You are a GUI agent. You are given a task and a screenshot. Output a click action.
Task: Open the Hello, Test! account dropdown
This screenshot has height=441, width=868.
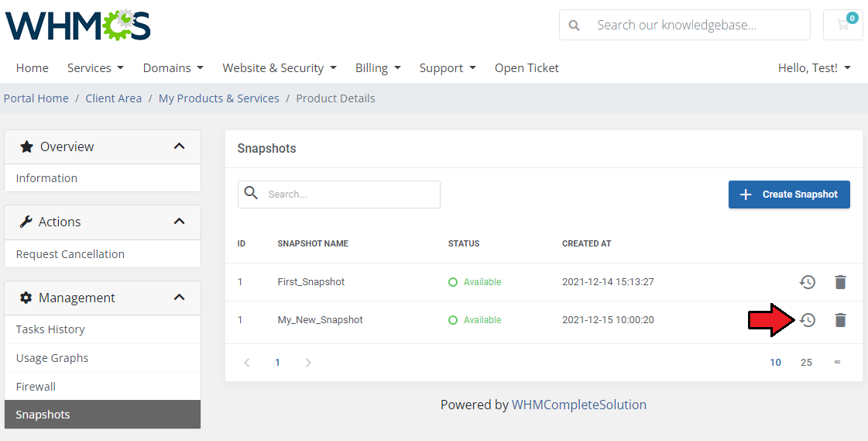(x=815, y=67)
